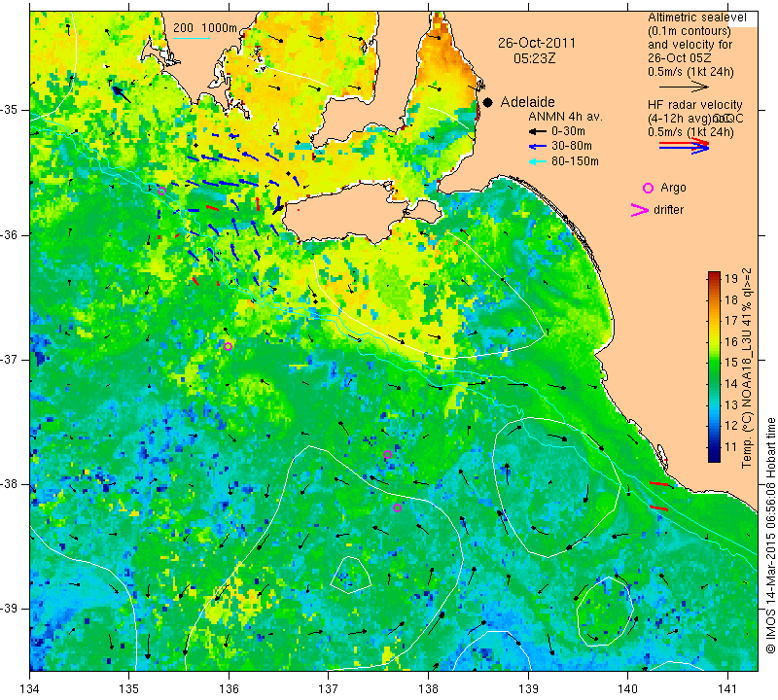Click the 15 value on the temperature scale
This screenshot has height=700, width=778.
pos(731,363)
